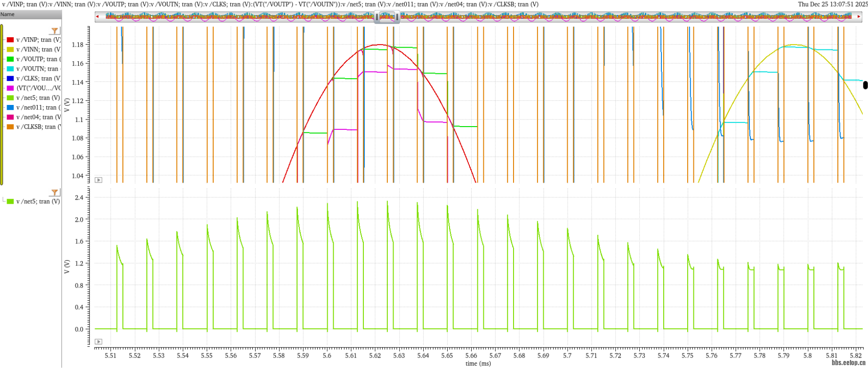Image resolution: width=868 pixels, height=368 pixels.
Task: Toggle the red /VINP trace swatch
Action: (10, 40)
